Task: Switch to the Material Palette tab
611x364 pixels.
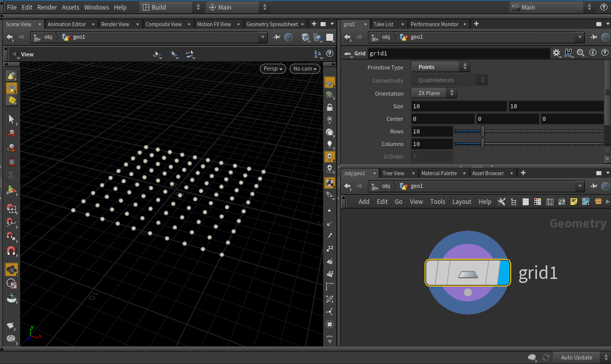Action: pos(439,173)
